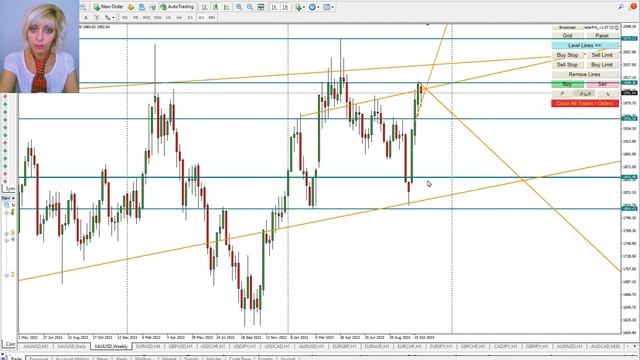Click the Level Lines button
Image resolution: width=640 pixels, height=360 pixels.
[585, 45]
